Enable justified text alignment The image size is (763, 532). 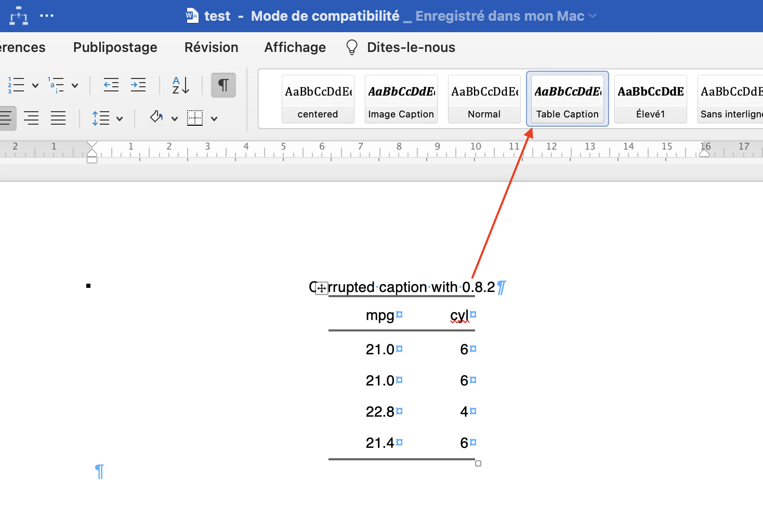pyautogui.click(x=58, y=118)
